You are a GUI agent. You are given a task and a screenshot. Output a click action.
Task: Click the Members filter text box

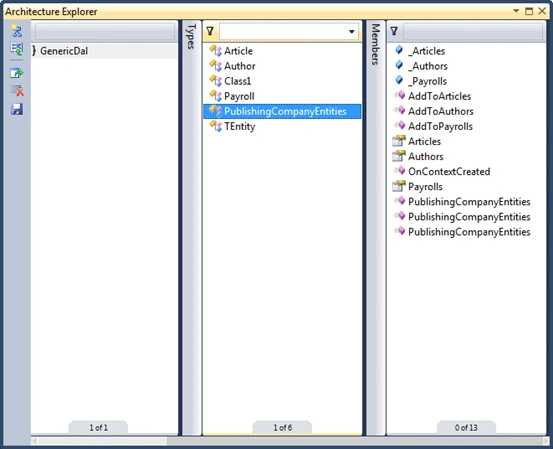click(473, 32)
